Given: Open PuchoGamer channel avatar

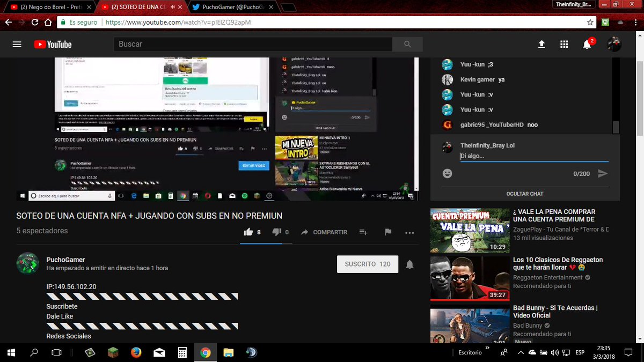Looking at the screenshot, I should (27, 263).
